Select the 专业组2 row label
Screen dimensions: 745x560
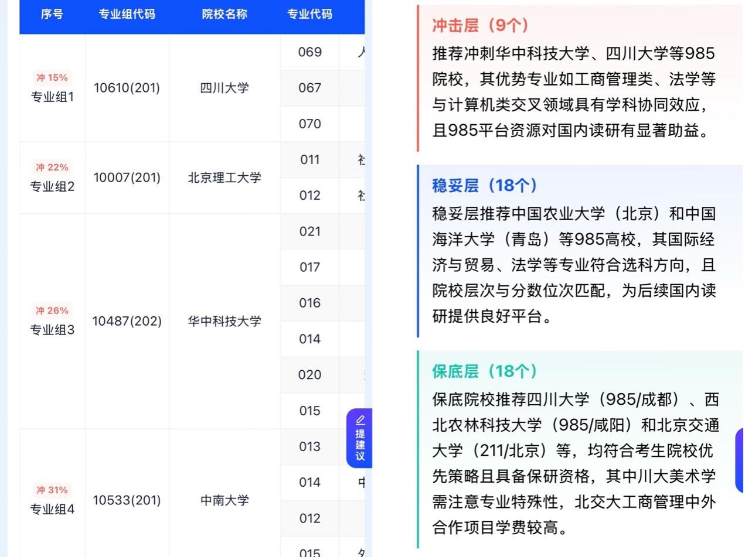pos(52,186)
